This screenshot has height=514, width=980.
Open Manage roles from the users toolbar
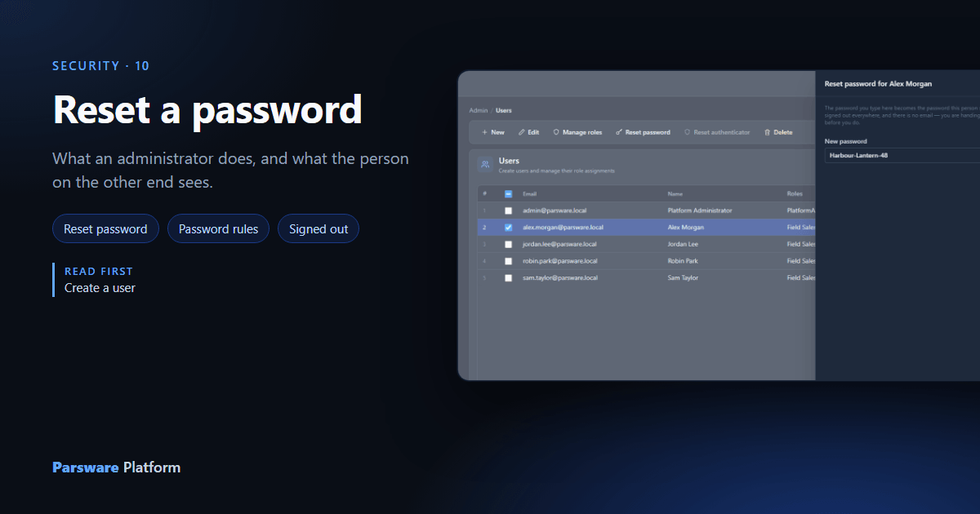tap(577, 132)
